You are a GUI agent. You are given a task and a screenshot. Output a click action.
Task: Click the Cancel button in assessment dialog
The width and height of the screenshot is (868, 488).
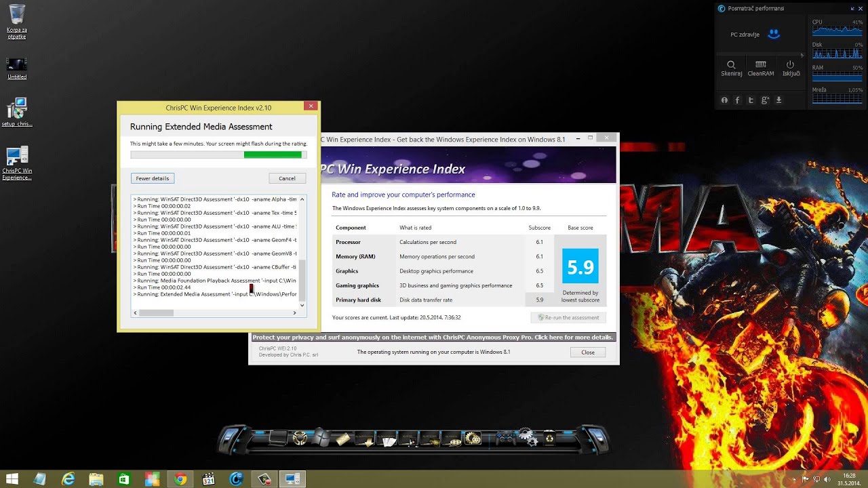coord(287,178)
